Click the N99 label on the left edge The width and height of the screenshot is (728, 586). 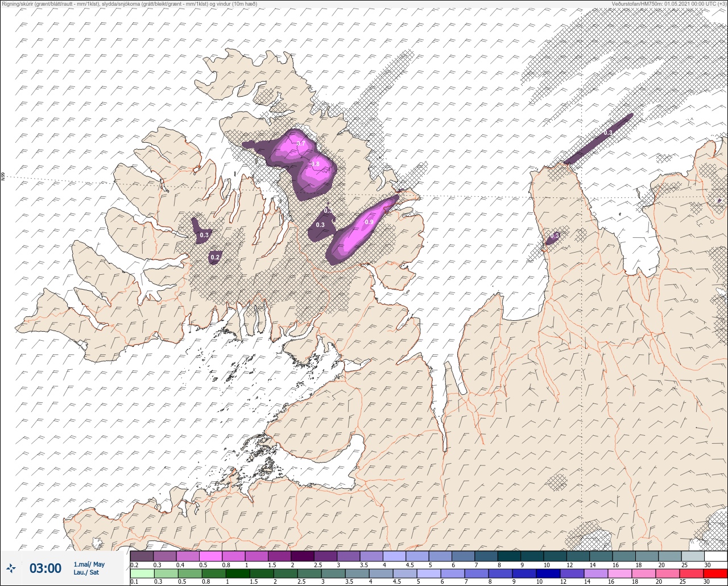click(x=3, y=177)
